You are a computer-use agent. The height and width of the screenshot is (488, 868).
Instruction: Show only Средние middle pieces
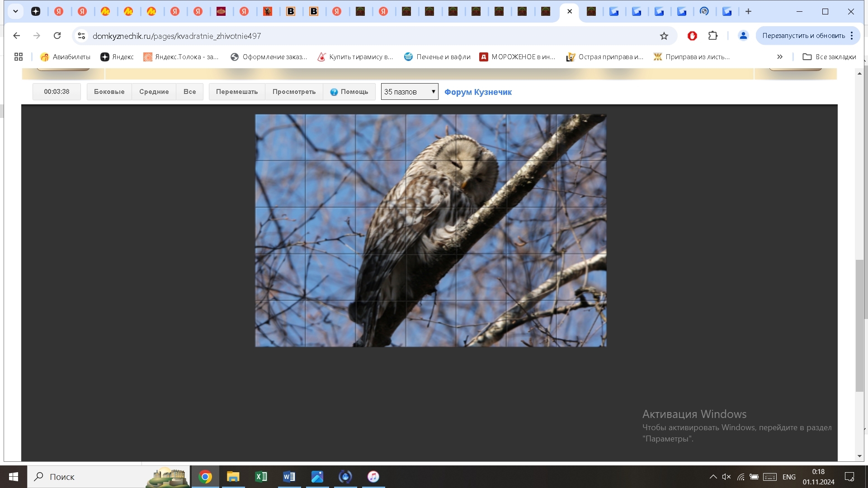pos(154,92)
